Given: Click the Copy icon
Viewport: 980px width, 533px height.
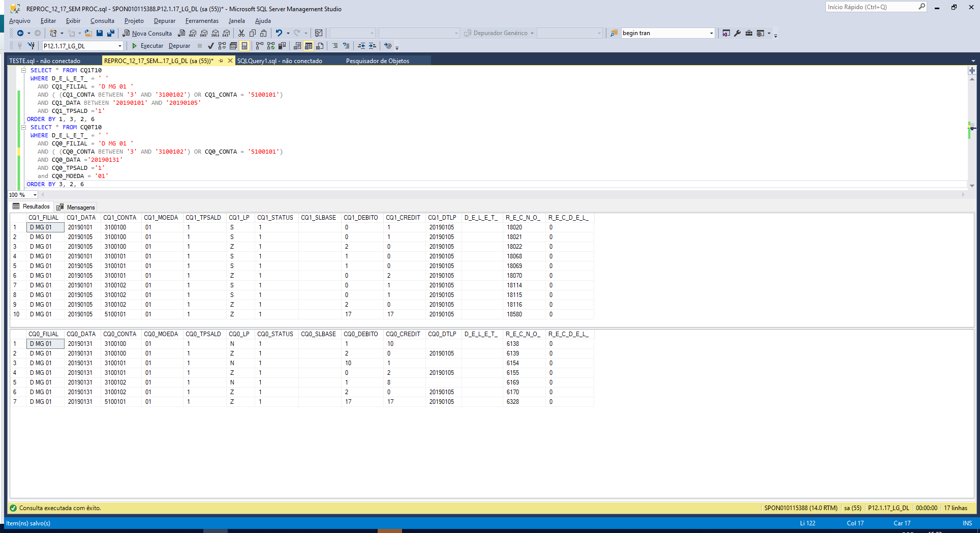Looking at the screenshot, I should tap(253, 33).
